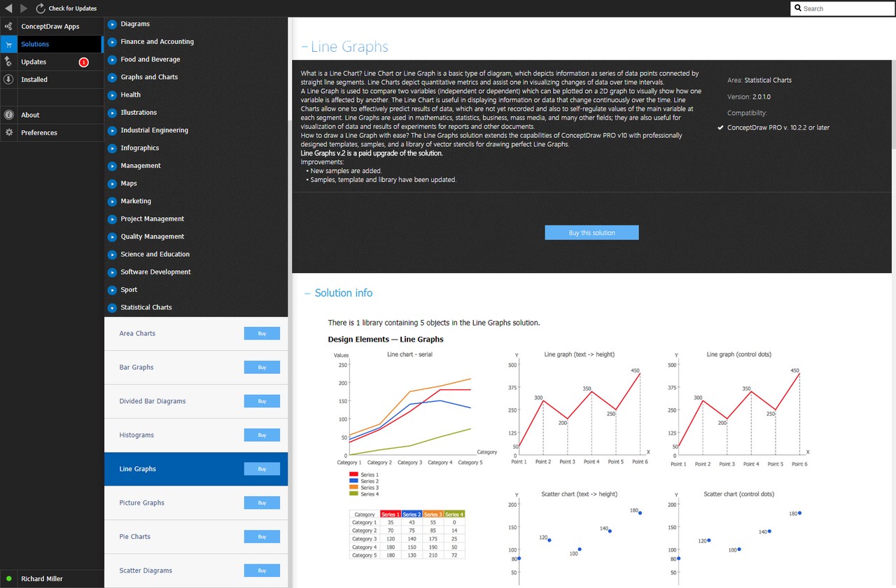The height and width of the screenshot is (588, 896).
Task: Buy the Bar Graphs solution
Action: (262, 367)
